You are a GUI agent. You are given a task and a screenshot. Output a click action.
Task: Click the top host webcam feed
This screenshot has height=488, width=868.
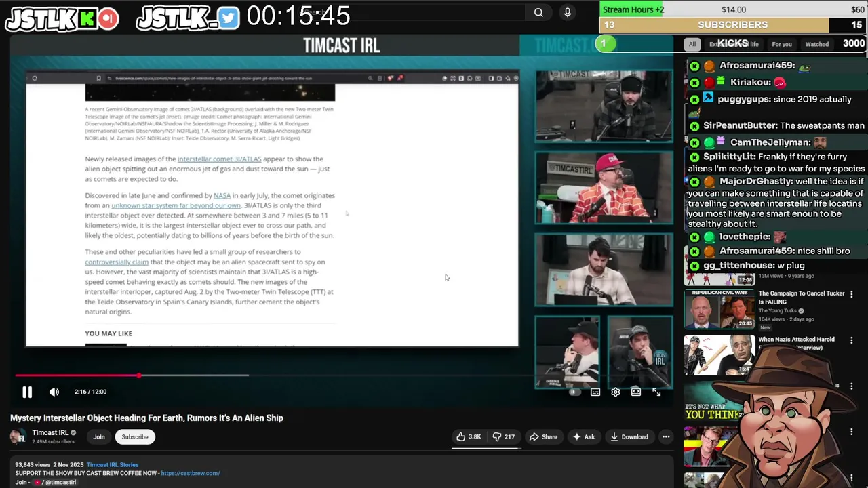(x=604, y=106)
